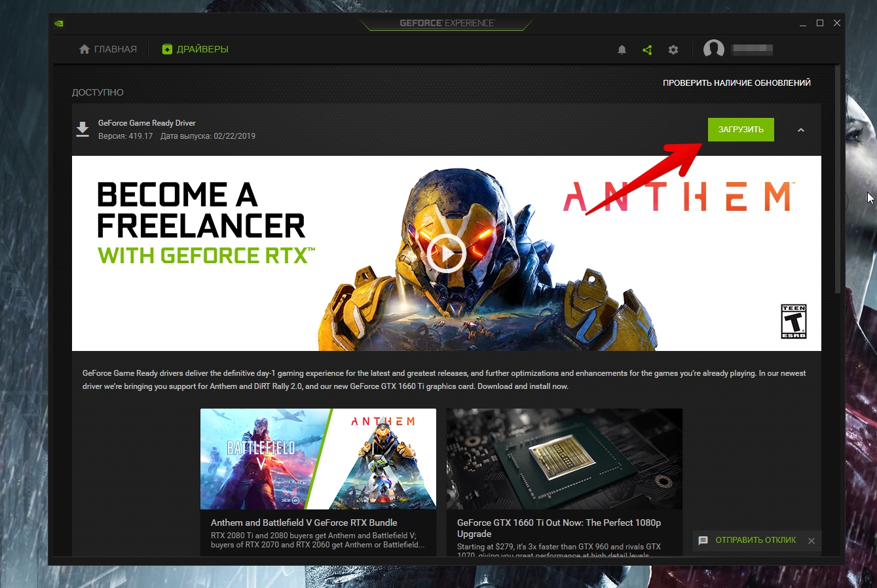This screenshot has height=588, width=877.
Task: Click ОТПРАВИТЬ ОТКЛИК feedback link
Action: point(756,540)
